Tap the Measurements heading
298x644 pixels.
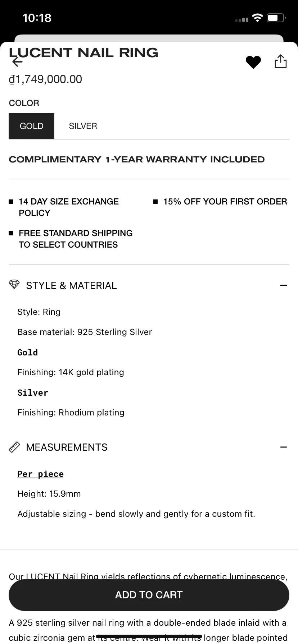[67, 447]
